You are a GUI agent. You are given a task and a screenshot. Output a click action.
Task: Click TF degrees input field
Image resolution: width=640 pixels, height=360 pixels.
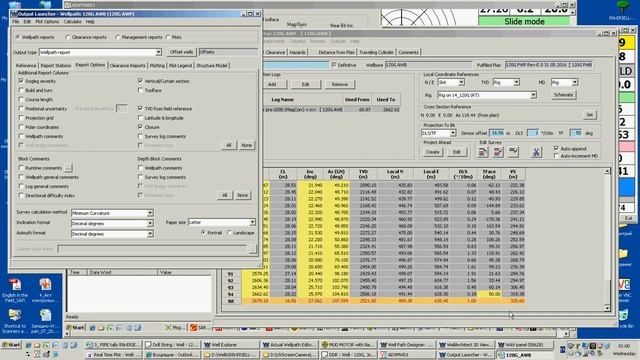(576, 133)
